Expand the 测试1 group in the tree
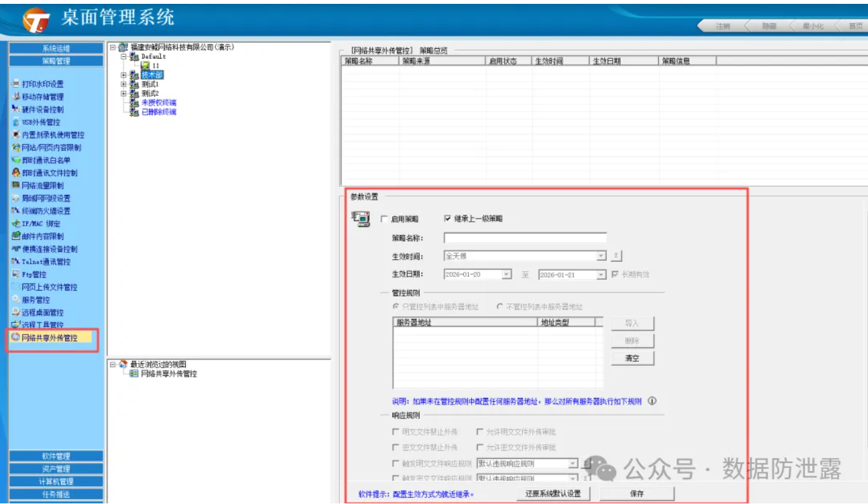Screen dimensions: 868x504 (x=123, y=84)
